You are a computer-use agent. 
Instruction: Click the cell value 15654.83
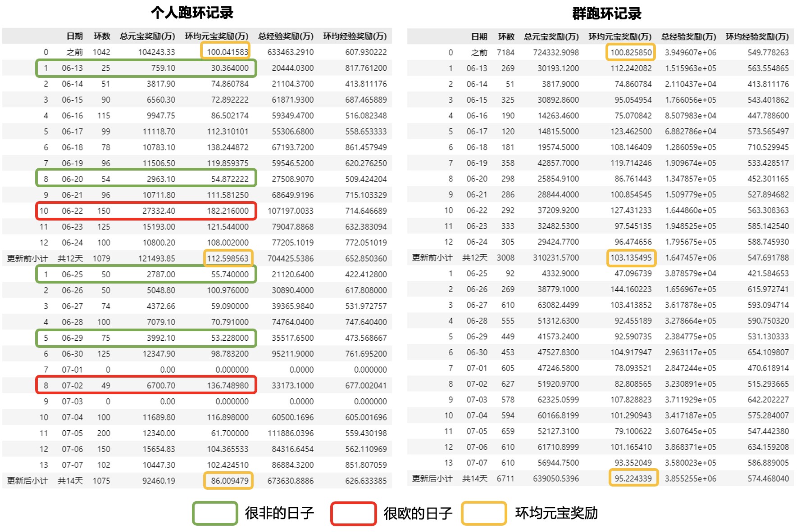point(159,449)
